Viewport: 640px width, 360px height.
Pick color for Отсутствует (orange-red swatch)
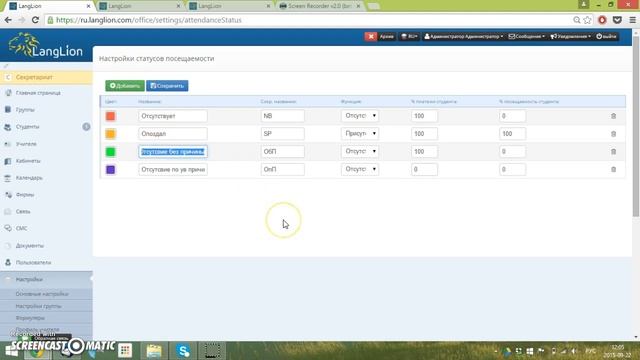coord(110,116)
